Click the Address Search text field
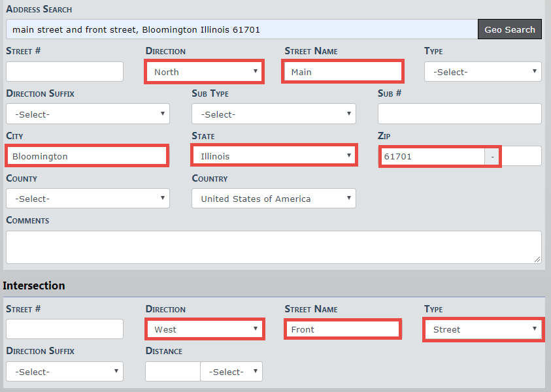551x392 pixels. point(242,29)
